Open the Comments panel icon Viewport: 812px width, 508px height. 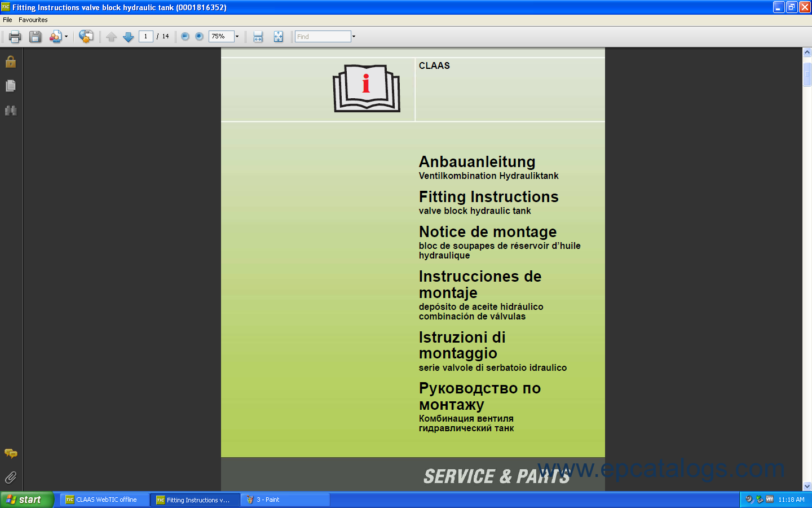pos(11,453)
